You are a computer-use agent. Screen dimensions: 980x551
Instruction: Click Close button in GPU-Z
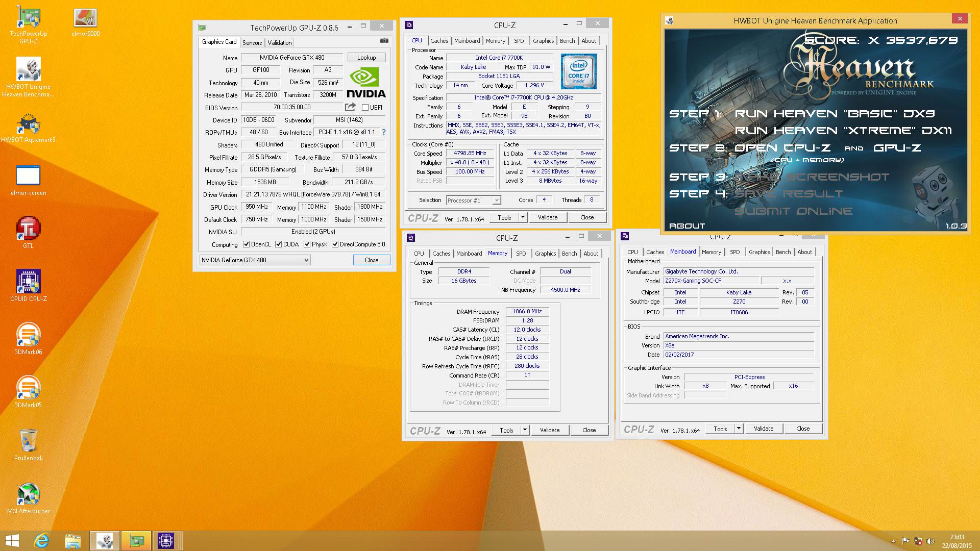372,260
